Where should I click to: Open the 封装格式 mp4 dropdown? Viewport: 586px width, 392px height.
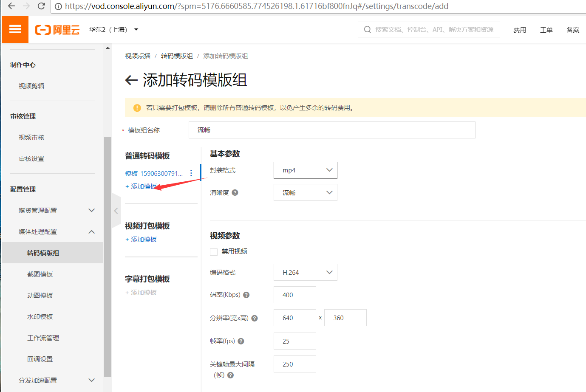(x=305, y=170)
